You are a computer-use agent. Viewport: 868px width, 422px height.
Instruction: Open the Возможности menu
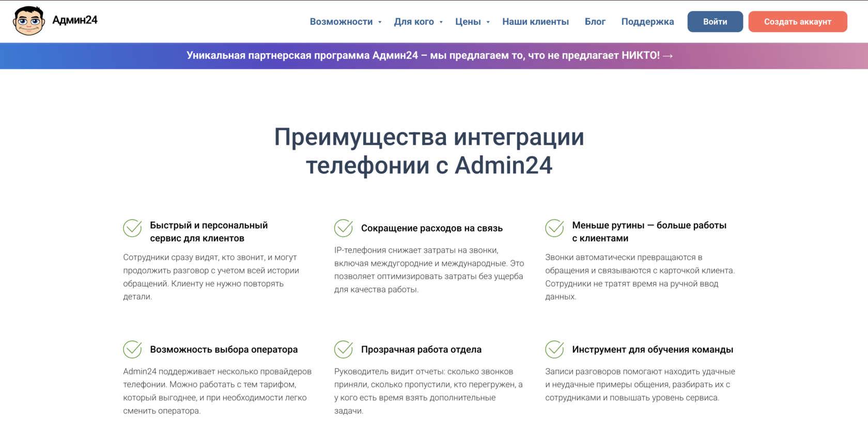[x=341, y=22]
